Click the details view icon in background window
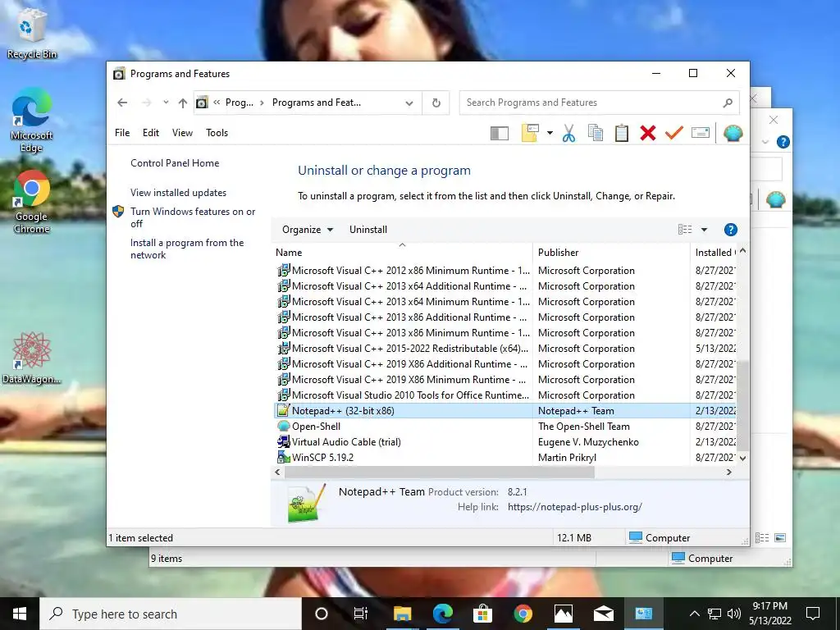The height and width of the screenshot is (630, 840). 762,537
